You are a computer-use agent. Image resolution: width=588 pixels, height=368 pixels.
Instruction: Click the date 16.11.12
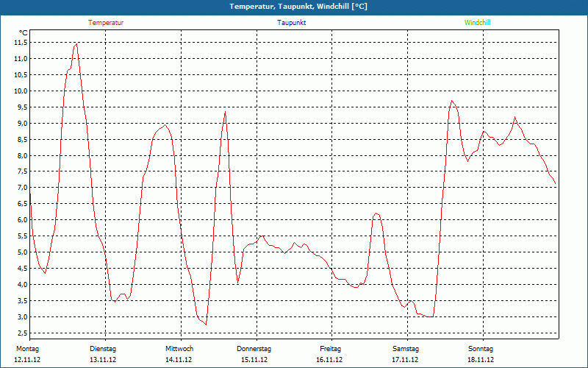(x=329, y=360)
